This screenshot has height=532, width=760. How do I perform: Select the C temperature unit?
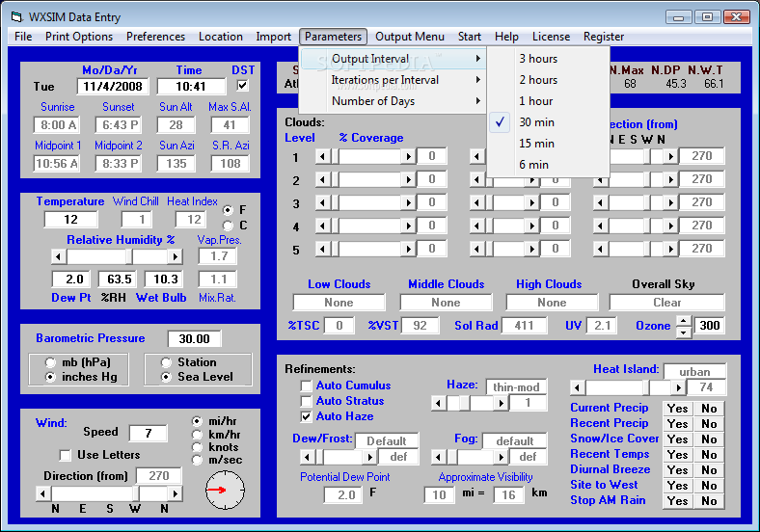pos(228,226)
